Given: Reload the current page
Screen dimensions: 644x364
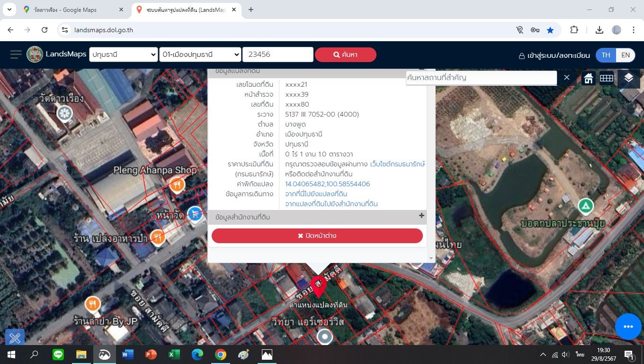Looking at the screenshot, I should 45,30.
